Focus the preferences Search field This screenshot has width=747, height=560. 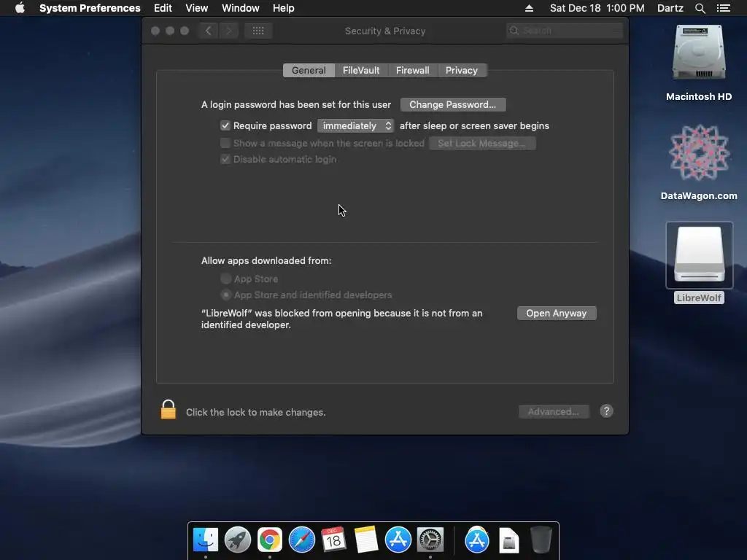click(x=565, y=31)
